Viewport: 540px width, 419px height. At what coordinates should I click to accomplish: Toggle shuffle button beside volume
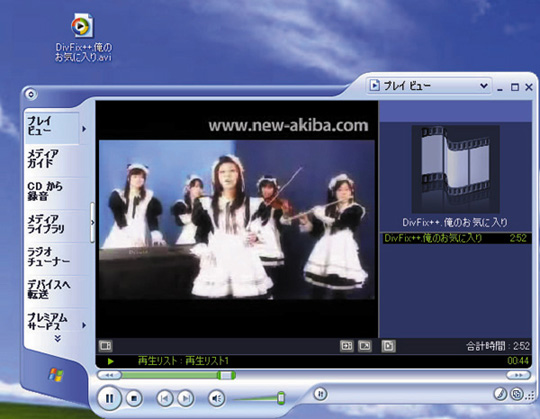[x=320, y=394]
